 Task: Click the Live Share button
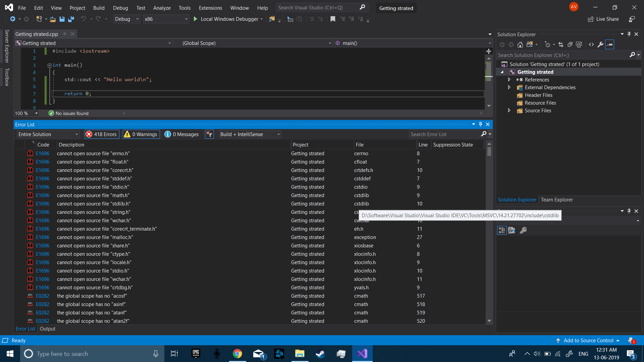(x=603, y=19)
